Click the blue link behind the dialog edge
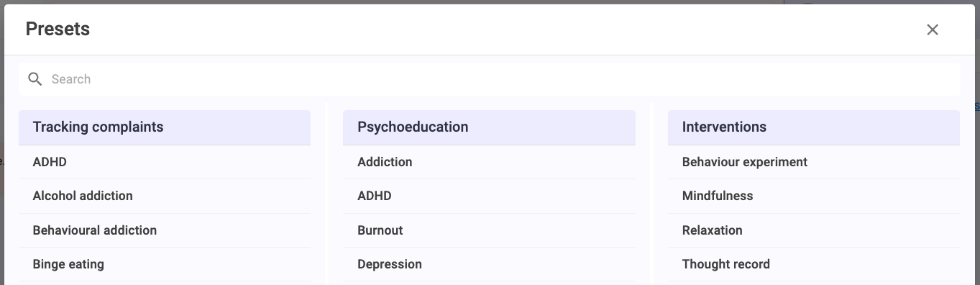The image size is (980, 285). point(977,106)
